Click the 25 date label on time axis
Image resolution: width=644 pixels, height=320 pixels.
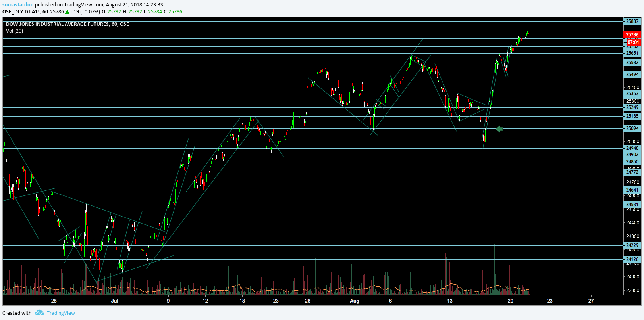pos(54,301)
